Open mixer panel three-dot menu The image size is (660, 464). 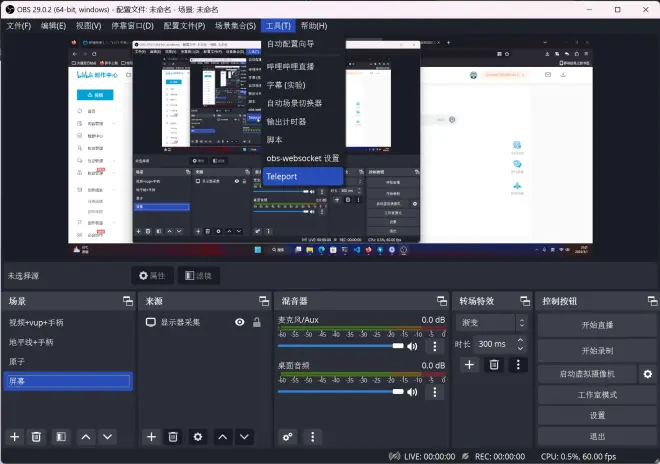click(312, 437)
